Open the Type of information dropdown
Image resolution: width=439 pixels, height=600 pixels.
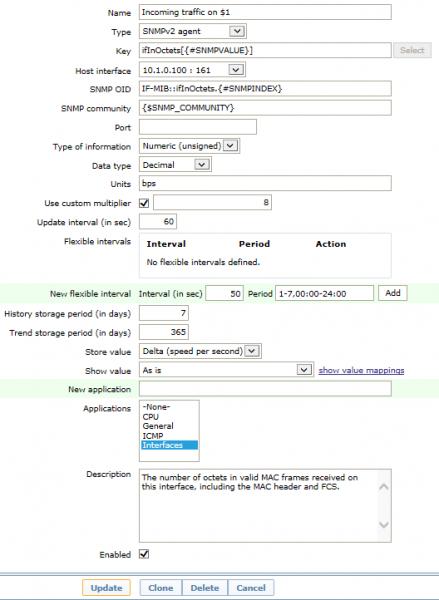point(189,146)
